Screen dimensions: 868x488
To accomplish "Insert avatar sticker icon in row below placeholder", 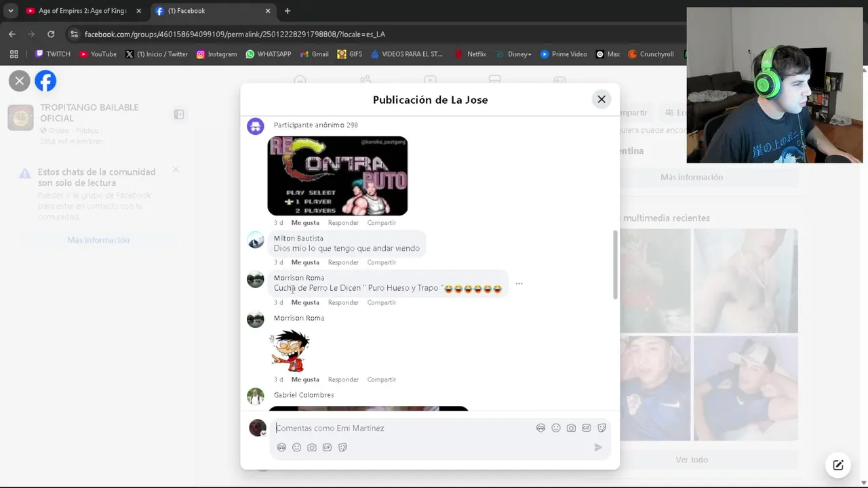I will [x=281, y=447].
